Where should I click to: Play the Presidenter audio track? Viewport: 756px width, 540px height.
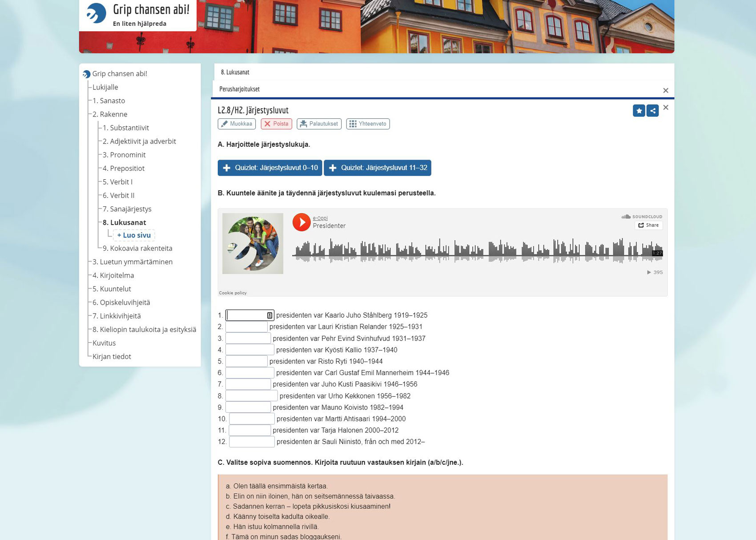pyautogui.click(x=301, y=222)
